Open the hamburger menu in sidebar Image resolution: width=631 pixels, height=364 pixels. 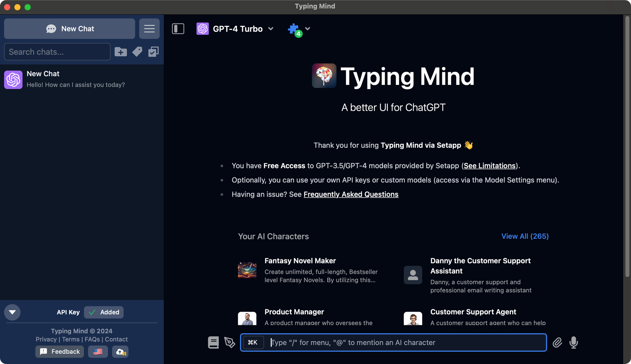[x=149, y=29]
